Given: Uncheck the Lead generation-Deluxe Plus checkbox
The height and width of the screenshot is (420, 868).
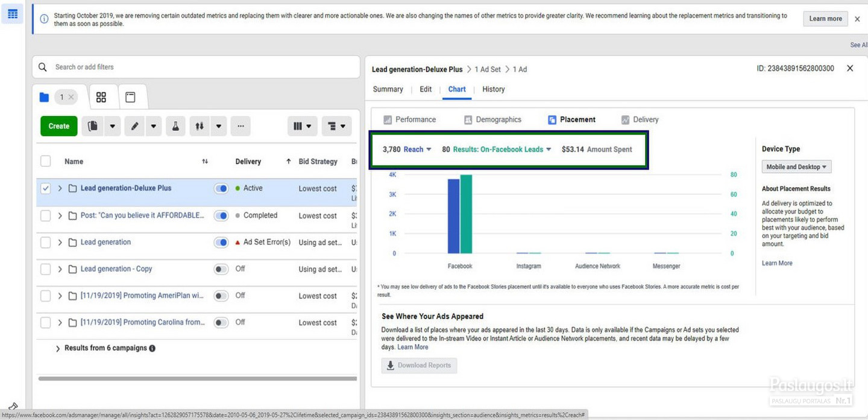Looking at the screenshot, I should pos(45,188).
